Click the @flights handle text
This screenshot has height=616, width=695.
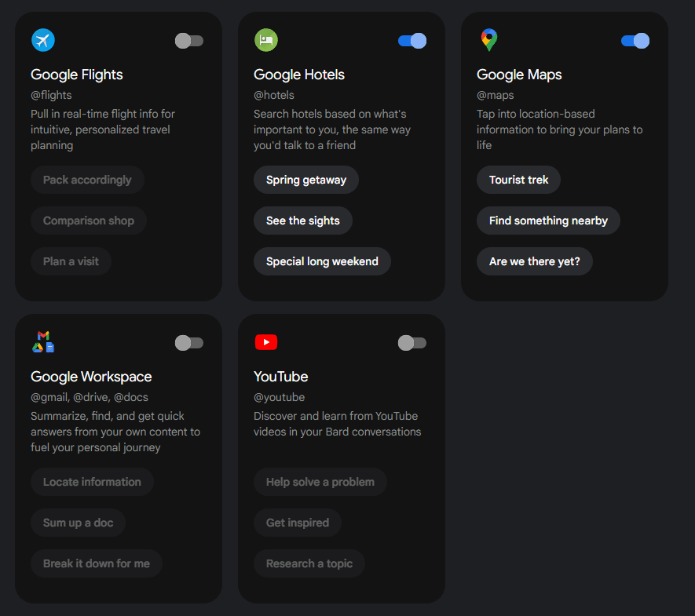click(51, 95)
